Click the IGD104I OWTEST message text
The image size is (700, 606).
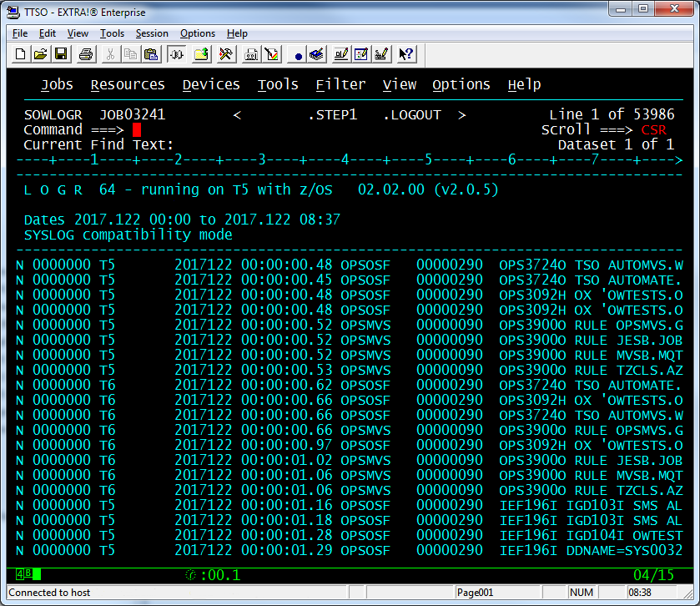(625, 535)
